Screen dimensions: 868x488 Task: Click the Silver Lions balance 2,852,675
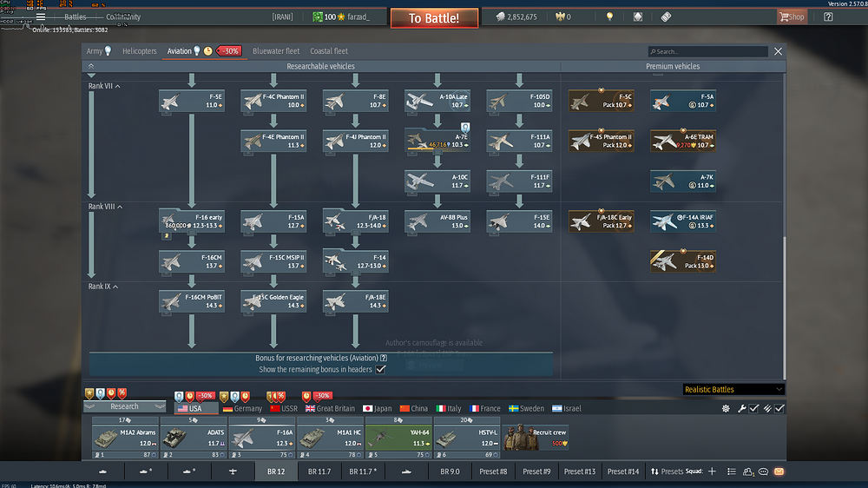coord(516,16)
